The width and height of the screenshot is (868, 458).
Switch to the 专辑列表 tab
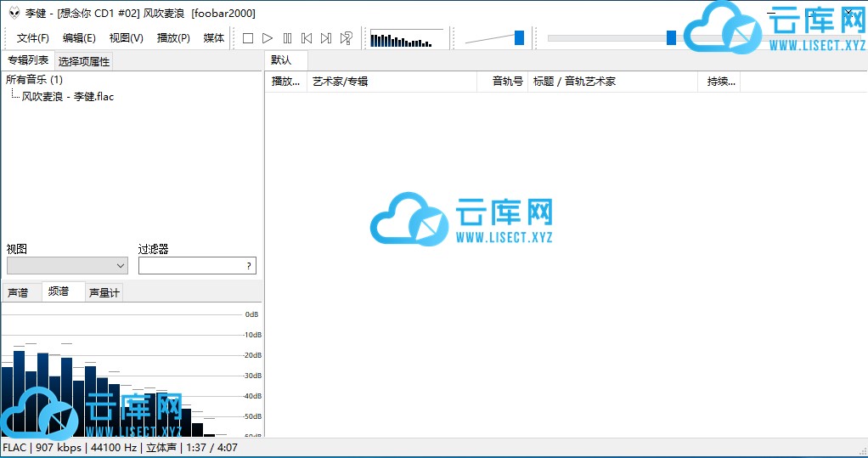pyautogui.click(x=28, y=60)
